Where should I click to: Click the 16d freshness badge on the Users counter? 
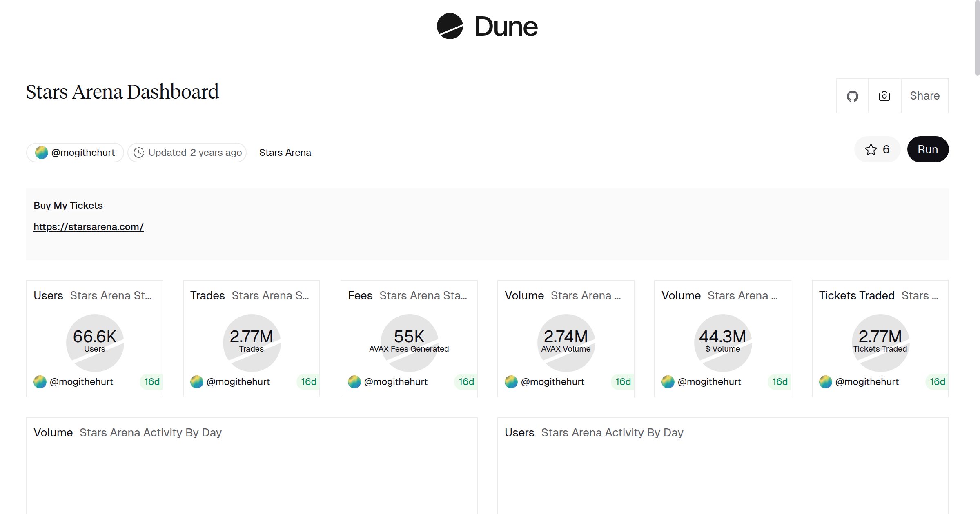pos(151,382)
